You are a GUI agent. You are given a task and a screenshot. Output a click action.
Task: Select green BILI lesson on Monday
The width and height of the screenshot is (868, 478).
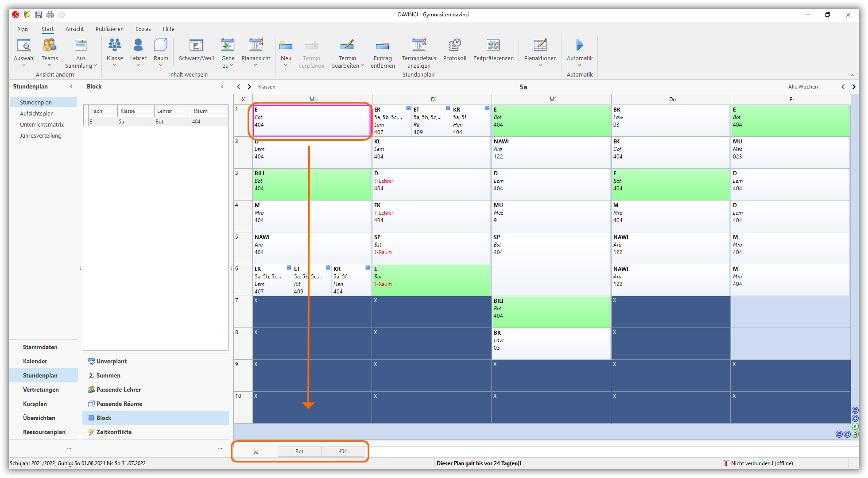pyautogui.click(x=283, y=184)
